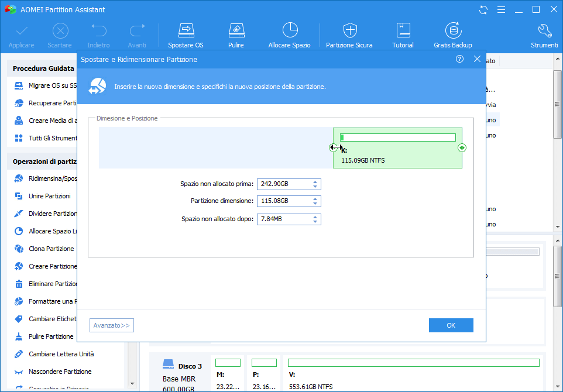Increase Spazio non allocato dopo value
The height and width of the screenshot is (392, 563).
click(x=315, y=216)
